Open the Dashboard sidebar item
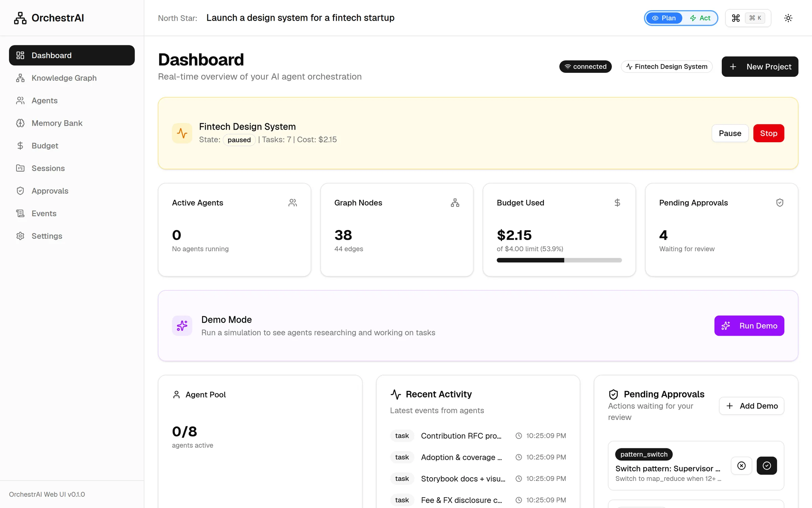The width and height of the screenshot is (812, 508). tap(72, 55)
